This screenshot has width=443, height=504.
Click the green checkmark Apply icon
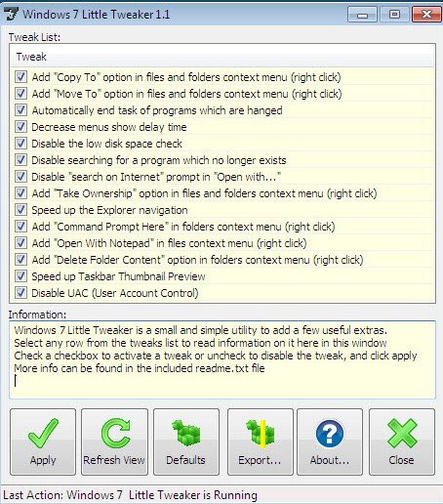click(x=43, y=434)
